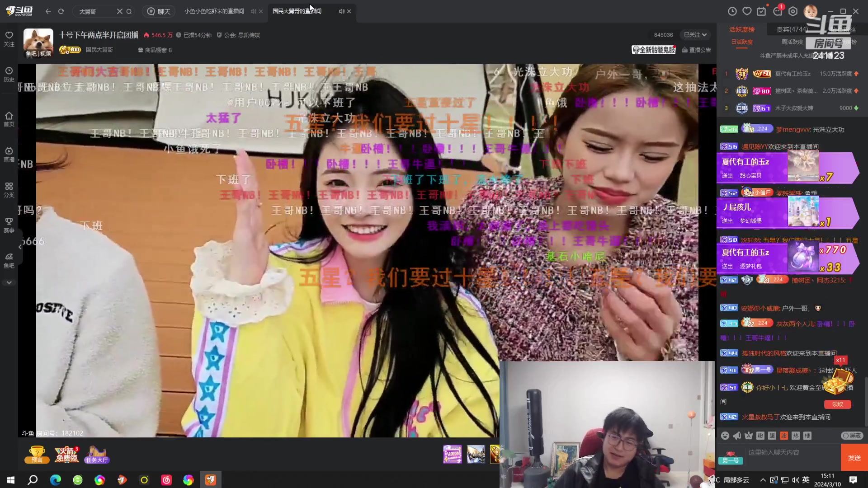Select the 国民大舅哥的直播间 tab

[x=297, y=11]
